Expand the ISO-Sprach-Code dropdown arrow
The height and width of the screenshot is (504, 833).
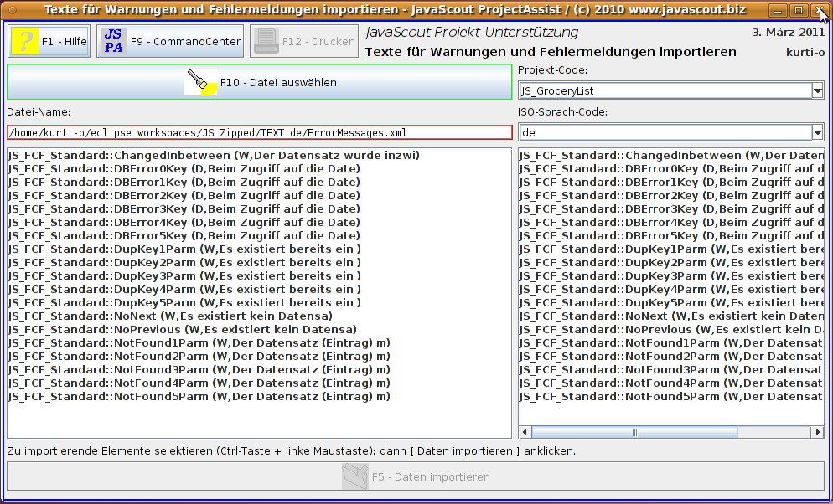pyautogui.click(x=817, y=132)
